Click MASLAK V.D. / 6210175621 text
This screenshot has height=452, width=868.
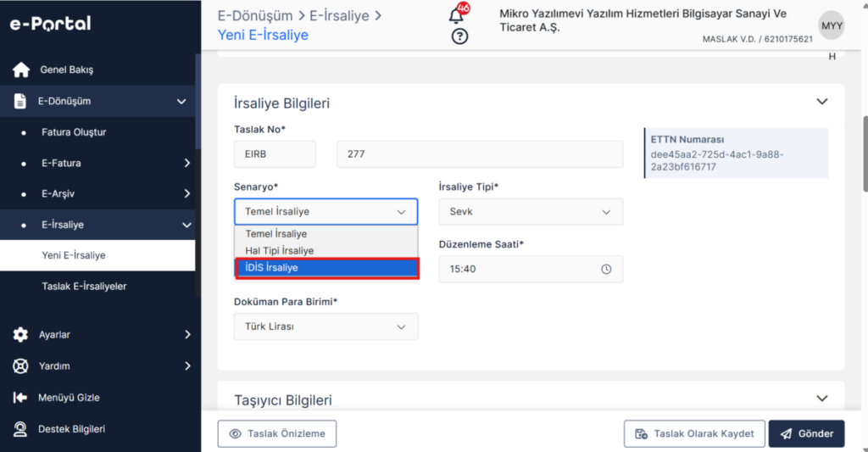[757, 39]
